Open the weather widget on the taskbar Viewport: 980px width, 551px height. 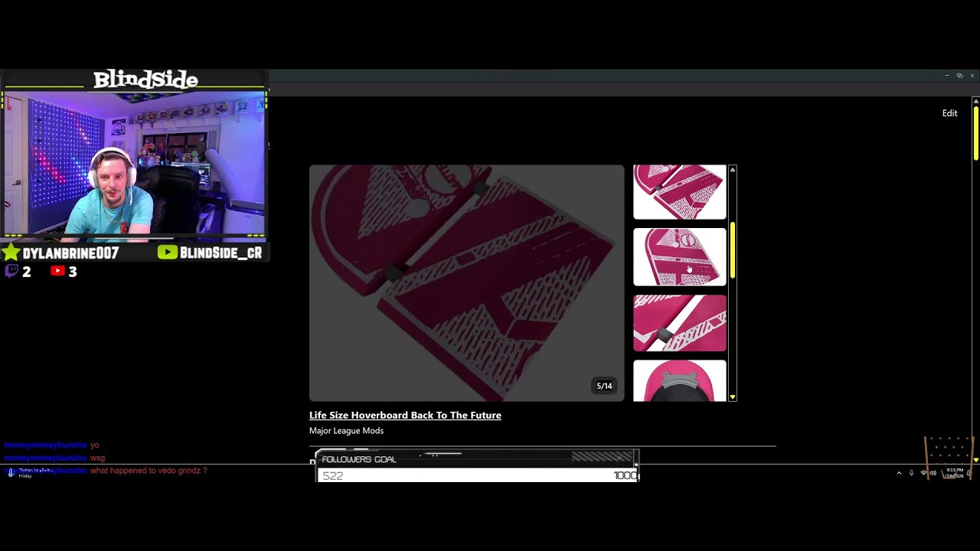(21, 473)
